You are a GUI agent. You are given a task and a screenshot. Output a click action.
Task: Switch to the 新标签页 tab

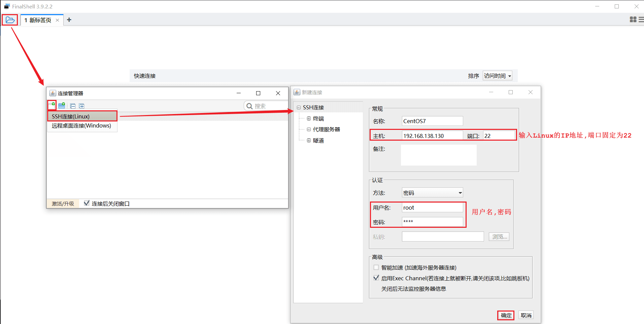click(38, 20)
